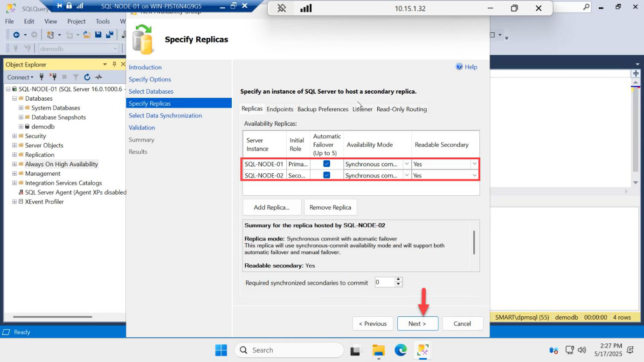
Task: Go to the Specify Options wizard step
Action: point(150,79)
